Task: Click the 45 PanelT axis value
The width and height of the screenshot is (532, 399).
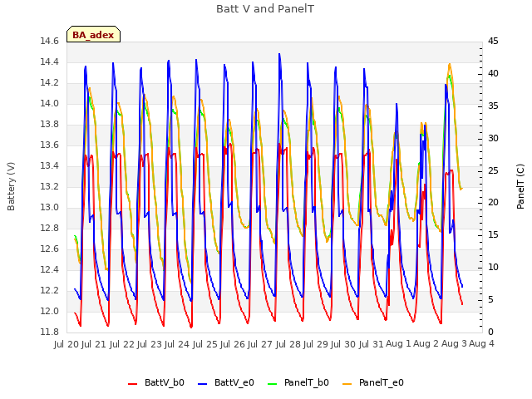Action: click(493, 42)
